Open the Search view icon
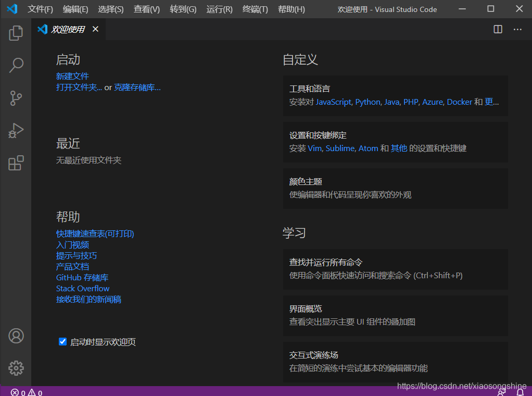This screenshot has height=396, width=532. coord(16,65)
